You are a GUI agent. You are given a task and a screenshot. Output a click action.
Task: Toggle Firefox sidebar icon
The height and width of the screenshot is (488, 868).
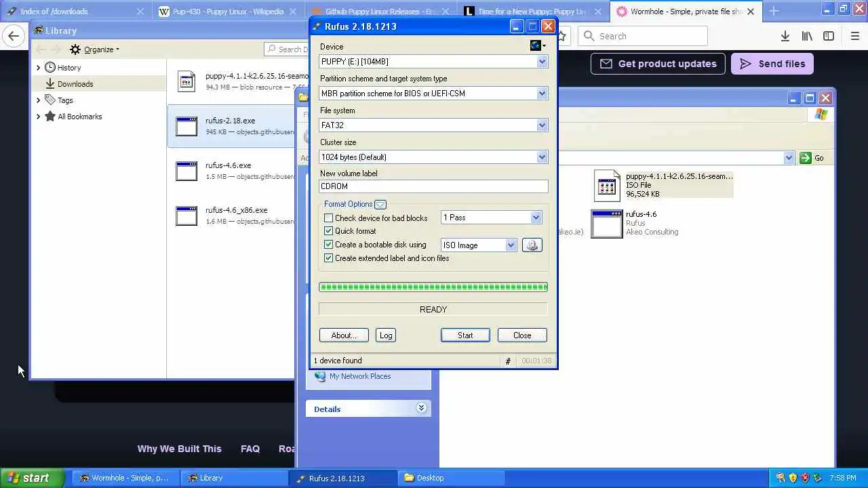pyautogui.click(x=829, y=36)
